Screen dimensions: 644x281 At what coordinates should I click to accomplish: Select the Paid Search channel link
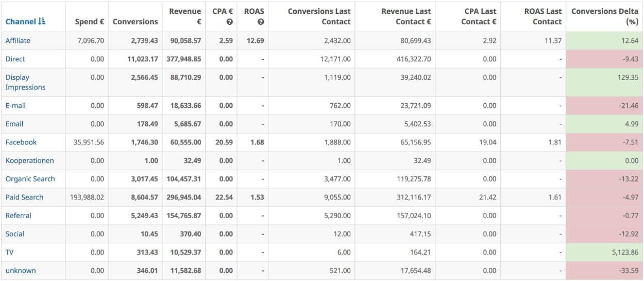tap(24, 197)
